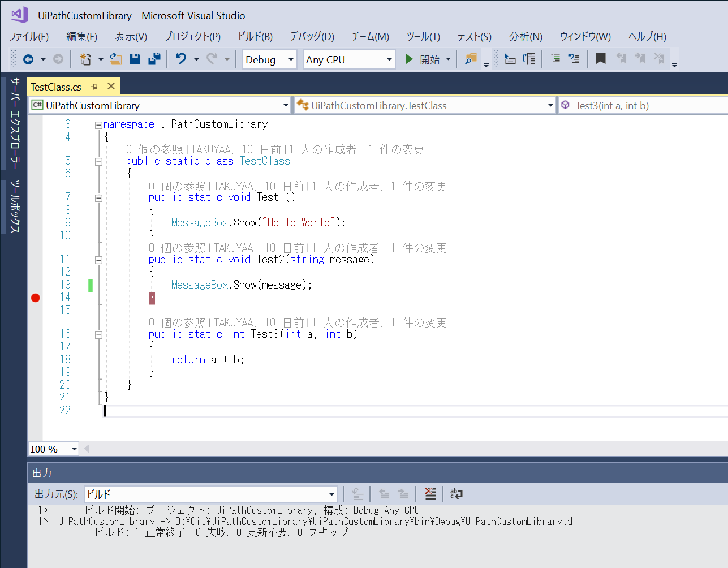Viewport: 728px width, 568px height.
Task: Open the 表示(V) menu
Action: 131,36
